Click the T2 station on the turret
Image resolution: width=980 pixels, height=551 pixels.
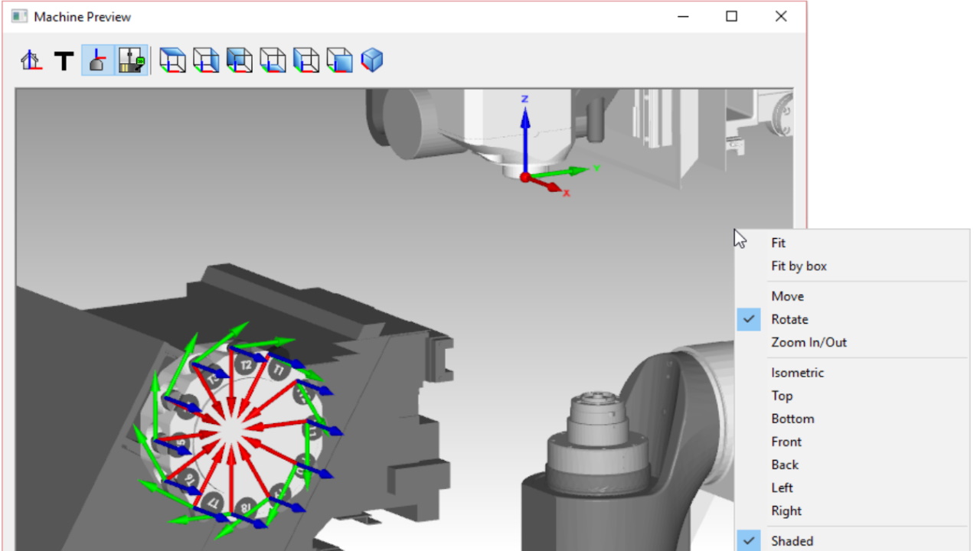(x=247, y=366)
